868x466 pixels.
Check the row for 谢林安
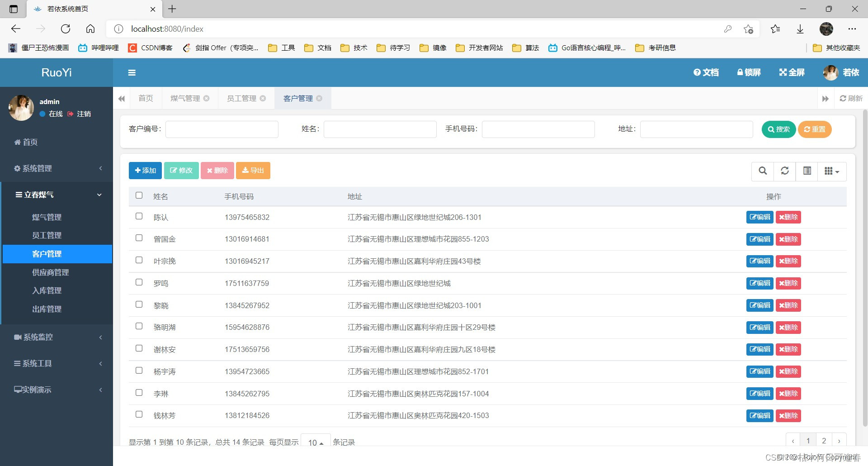[x=139, y=348]
